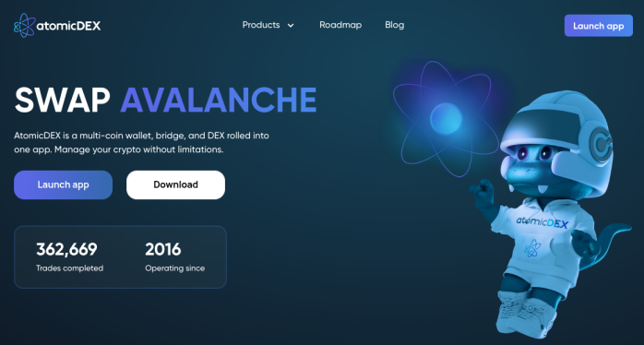Viewport: 644px width, 345px height.
Task: Go to the Roadmap page
Action: tap(340, 25)
